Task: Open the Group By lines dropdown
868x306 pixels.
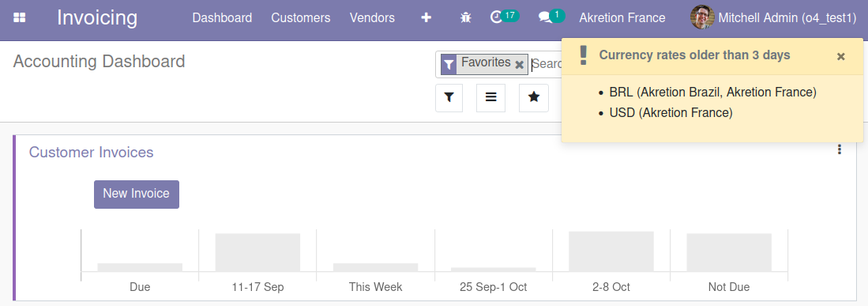Action: (490, 97)
